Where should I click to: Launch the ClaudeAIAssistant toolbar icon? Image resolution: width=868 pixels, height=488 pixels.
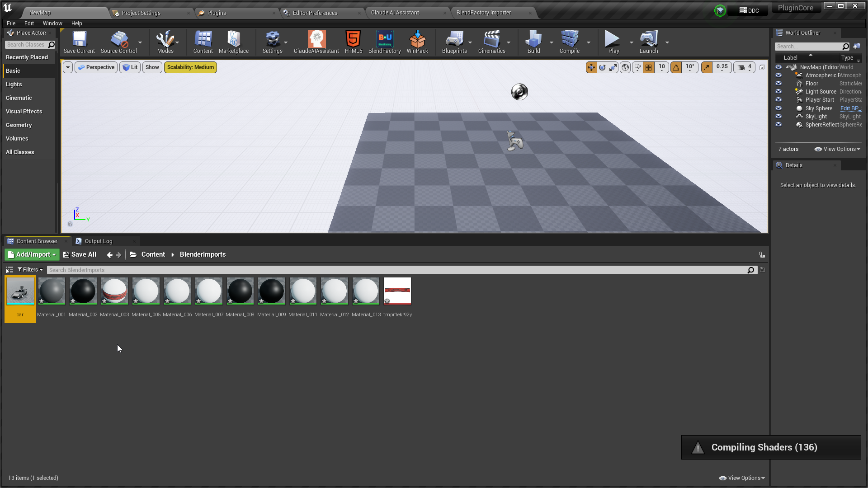316,42
